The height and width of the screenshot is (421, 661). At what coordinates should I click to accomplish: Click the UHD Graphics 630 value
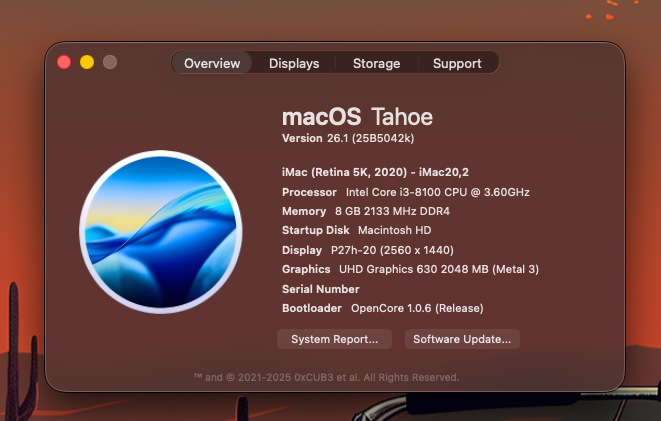click(x=439, y=269)
